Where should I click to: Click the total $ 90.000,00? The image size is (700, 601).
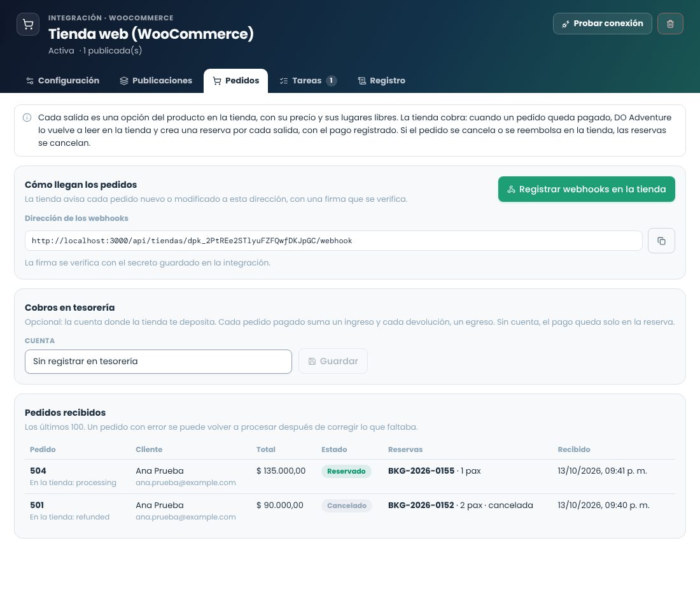click(280, 505)
